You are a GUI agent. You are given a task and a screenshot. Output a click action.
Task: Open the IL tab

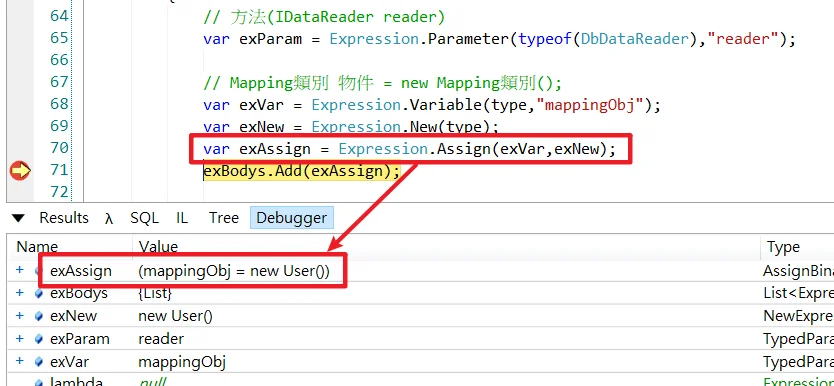[x=182, y=218]
